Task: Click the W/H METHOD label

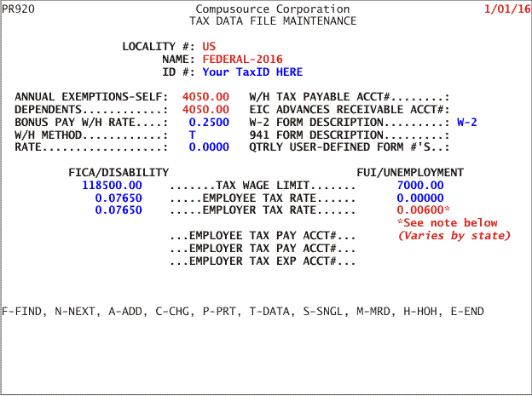Action: 91,135
